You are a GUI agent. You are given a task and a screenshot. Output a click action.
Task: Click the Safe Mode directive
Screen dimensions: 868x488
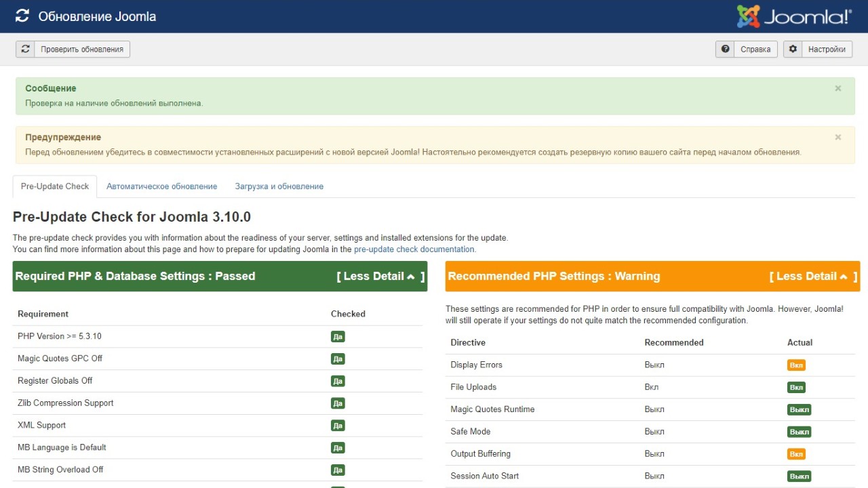coord(471,432)
